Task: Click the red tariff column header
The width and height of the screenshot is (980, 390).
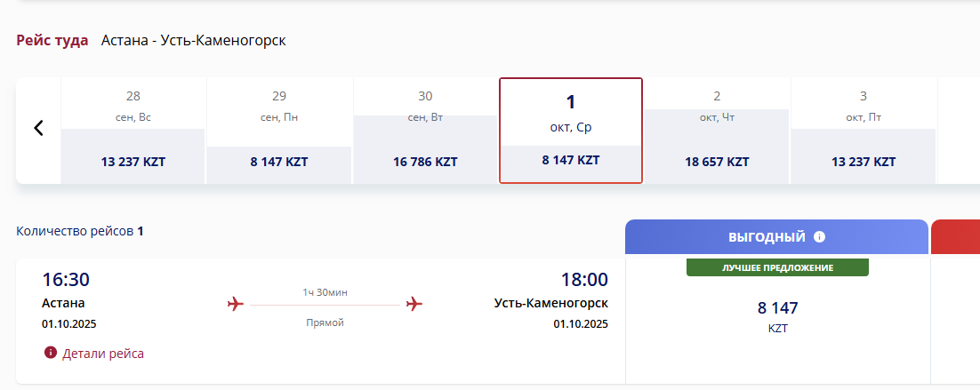Action: [x=956, y=237]
